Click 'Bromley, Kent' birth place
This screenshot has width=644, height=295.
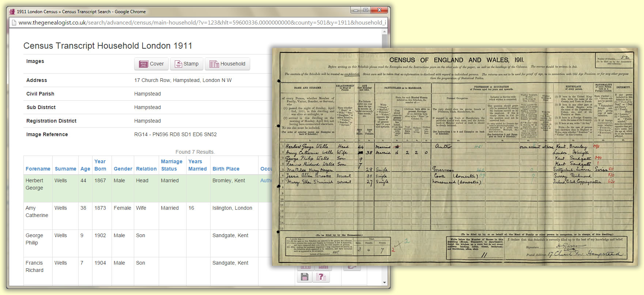229,180
